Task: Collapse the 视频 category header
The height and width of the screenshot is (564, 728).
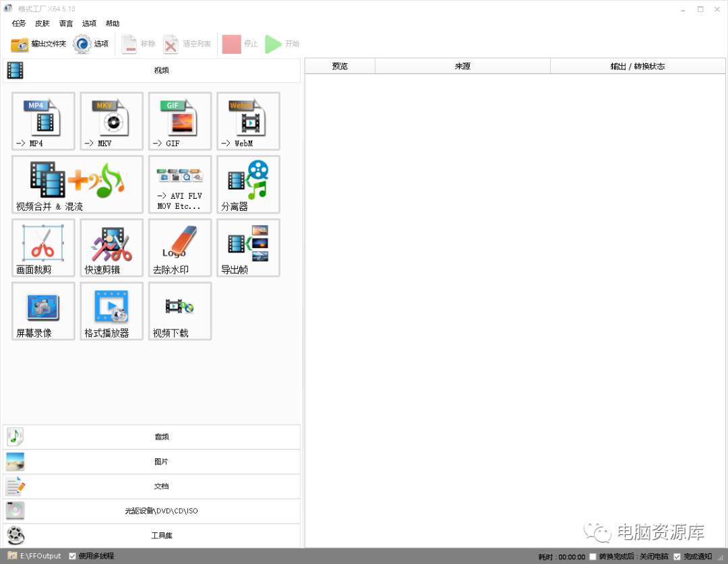Action: pos(152,71)
